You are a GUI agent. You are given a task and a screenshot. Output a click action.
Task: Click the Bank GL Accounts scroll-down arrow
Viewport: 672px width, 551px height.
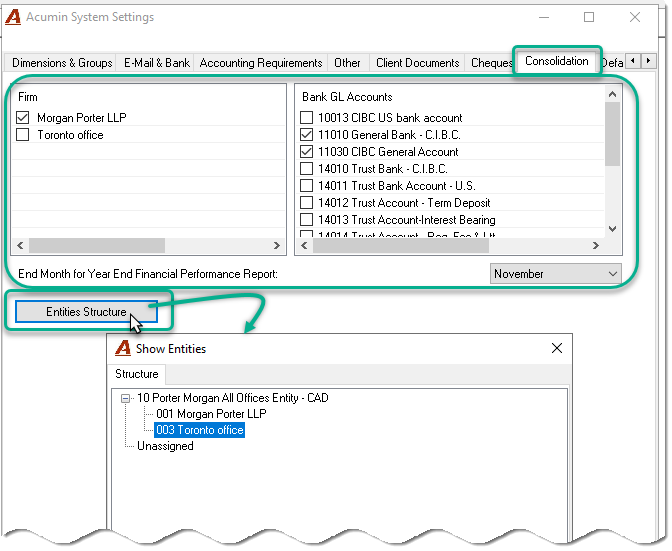point(612,229)
